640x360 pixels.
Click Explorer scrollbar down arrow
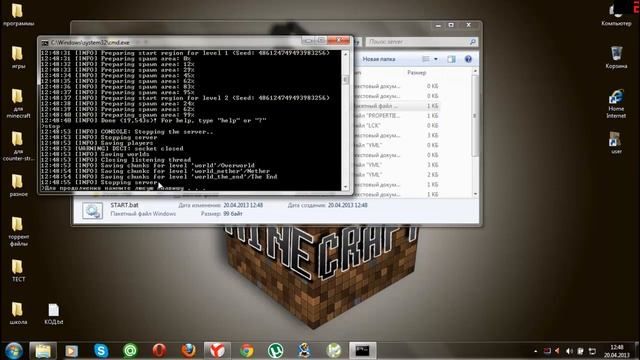pos(475,194)
